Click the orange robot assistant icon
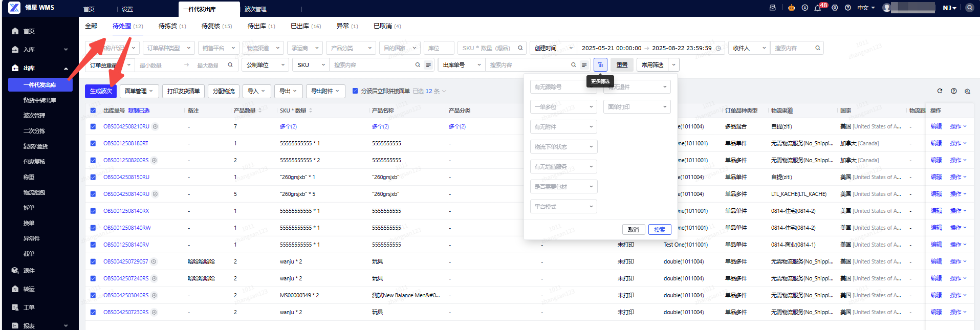This screenshot has width=980, height=330. pos(792,8)
